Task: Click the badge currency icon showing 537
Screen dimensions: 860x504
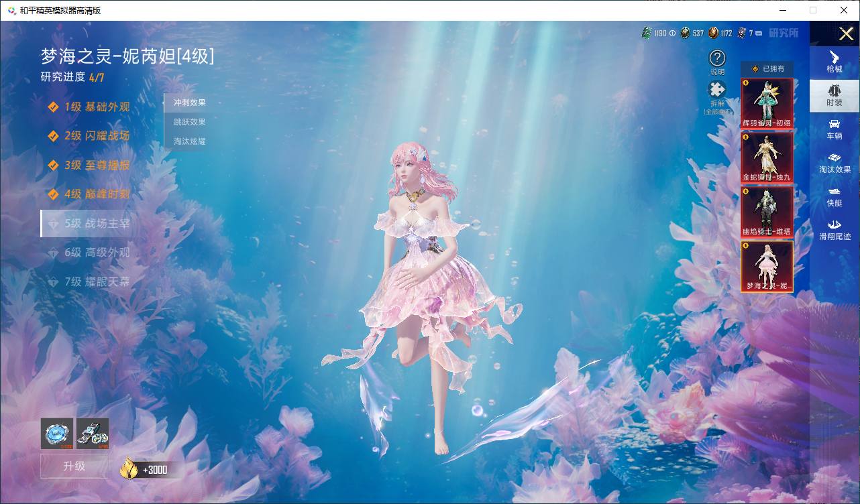Action: (685, 32)
